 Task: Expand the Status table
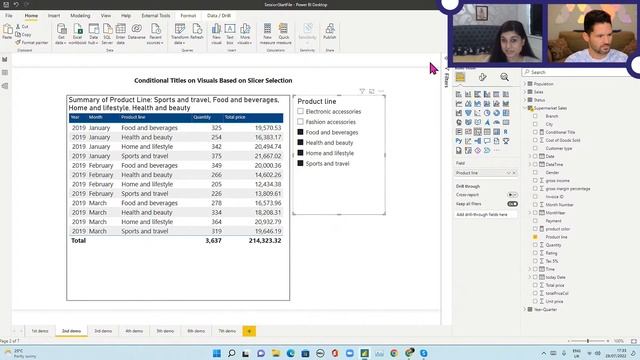point(525,100)
